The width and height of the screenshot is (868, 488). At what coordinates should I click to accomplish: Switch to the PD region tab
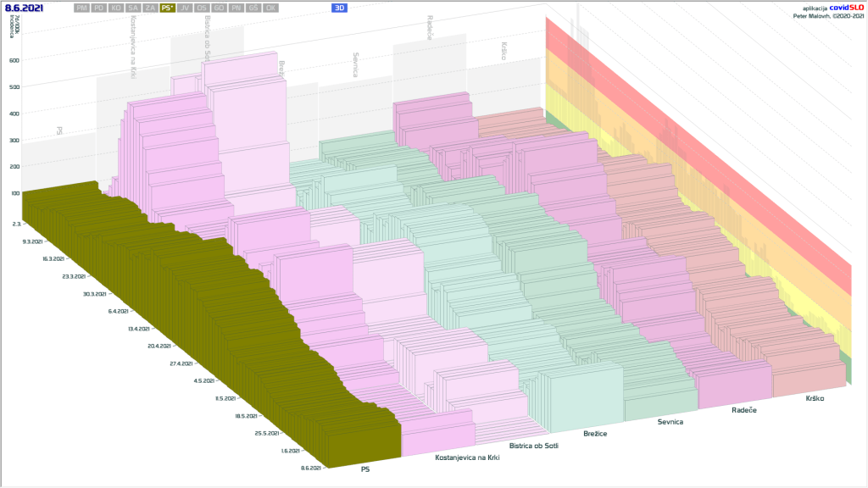pos(98,8)
